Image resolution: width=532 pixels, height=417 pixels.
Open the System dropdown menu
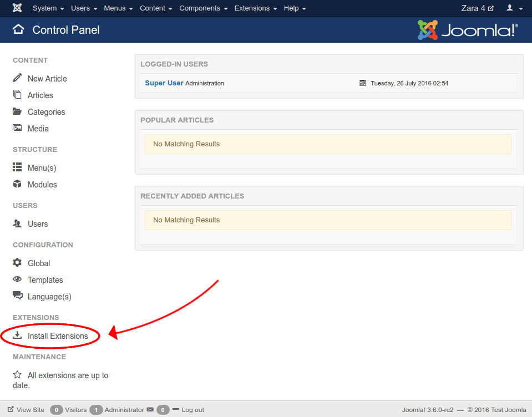[x=48, y=8]
